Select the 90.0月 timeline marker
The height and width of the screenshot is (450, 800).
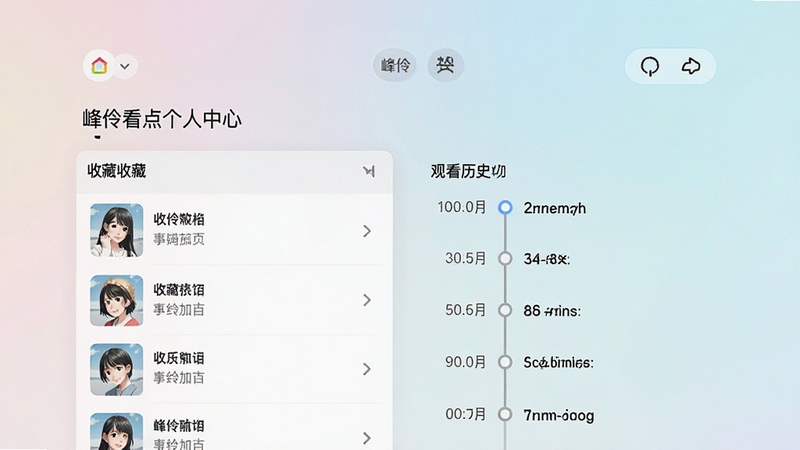(x=505, y=362)
